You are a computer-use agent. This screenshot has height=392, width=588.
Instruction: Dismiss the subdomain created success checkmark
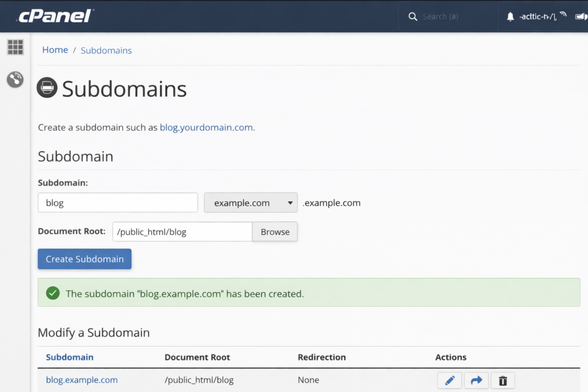point(52,292)
